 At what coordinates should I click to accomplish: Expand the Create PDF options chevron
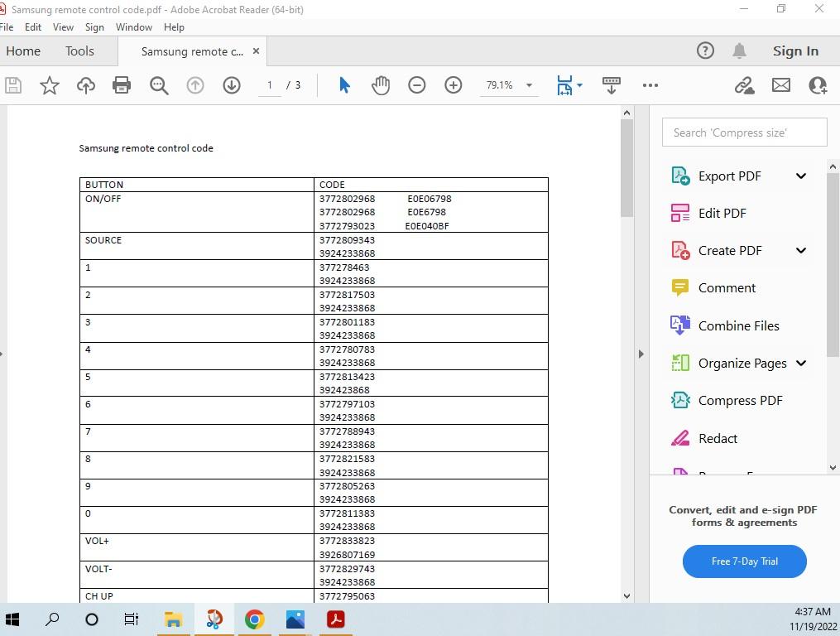[801, 250]
